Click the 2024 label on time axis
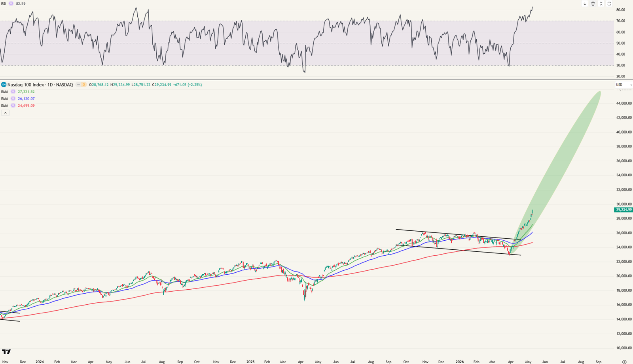The image size is (633, 364). [40, 362]
